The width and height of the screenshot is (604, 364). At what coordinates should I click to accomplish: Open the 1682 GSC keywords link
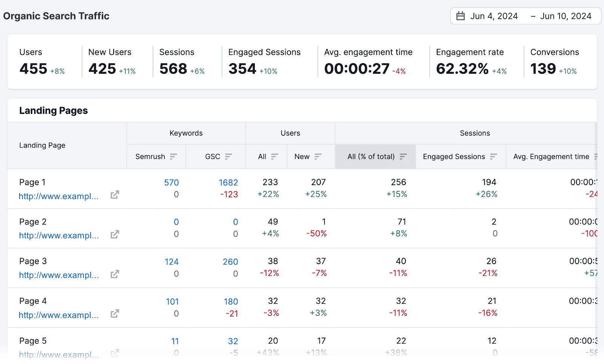point(228,182)
